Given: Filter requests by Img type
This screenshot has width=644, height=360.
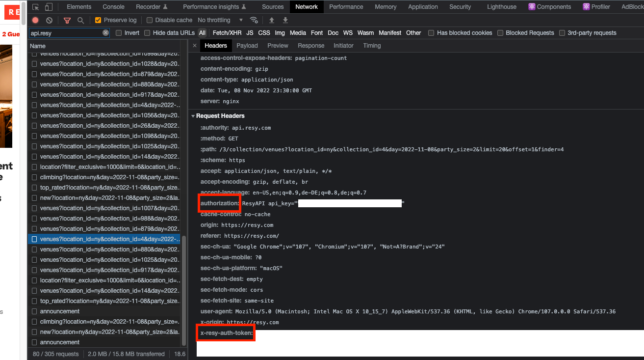Looking at the screenshot, I should [x=280, y=33].
